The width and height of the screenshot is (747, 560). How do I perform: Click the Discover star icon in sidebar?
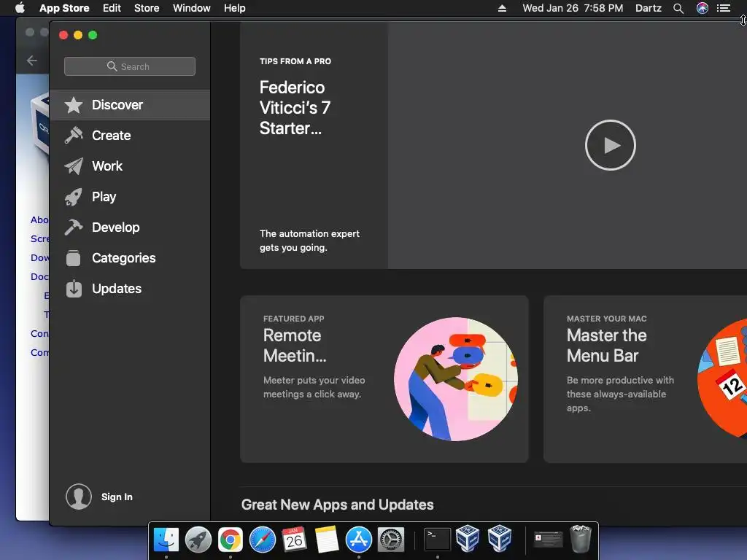[x=74, y=105]
